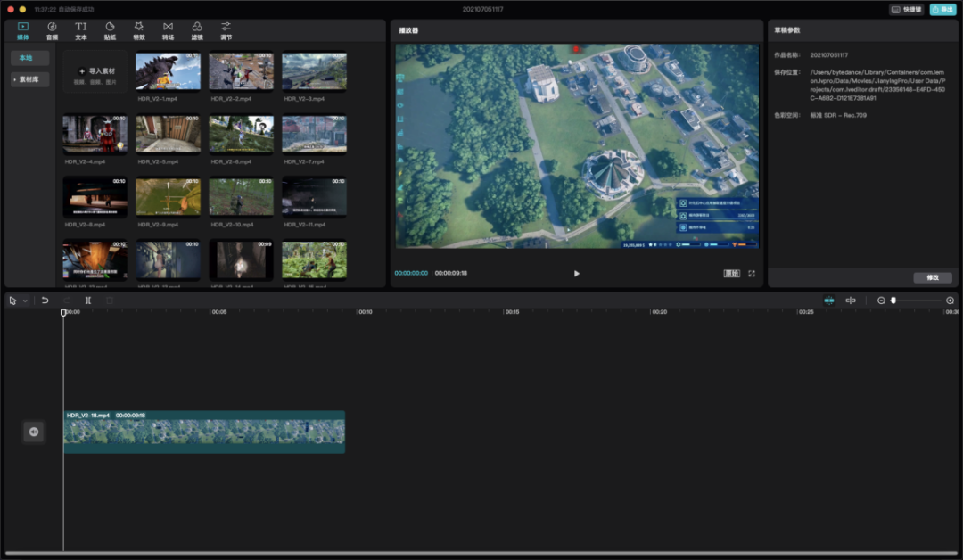Open the 特效 (Effects) tab

pos(139,30)
